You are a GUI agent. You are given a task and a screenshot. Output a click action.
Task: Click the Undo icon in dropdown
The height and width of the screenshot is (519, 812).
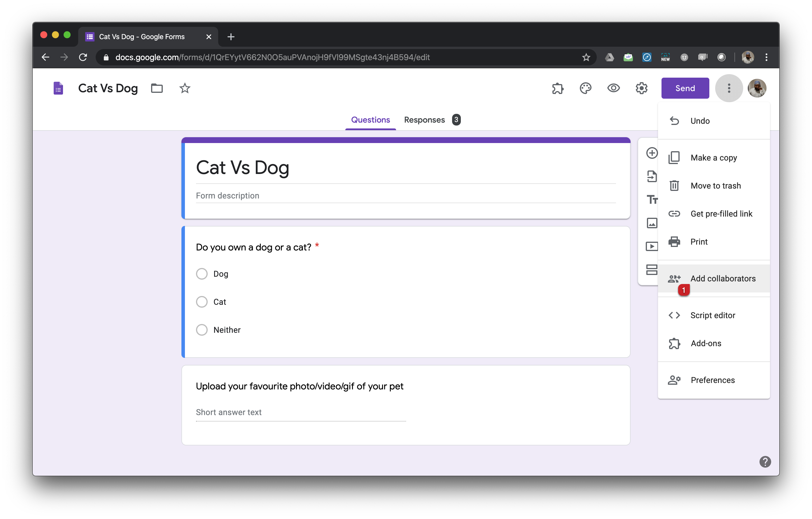[x=675, y=121]
